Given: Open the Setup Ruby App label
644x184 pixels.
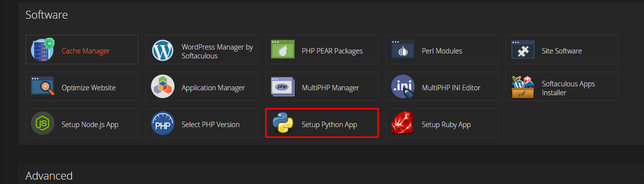Looking at the screenshot, I should 446,125.
